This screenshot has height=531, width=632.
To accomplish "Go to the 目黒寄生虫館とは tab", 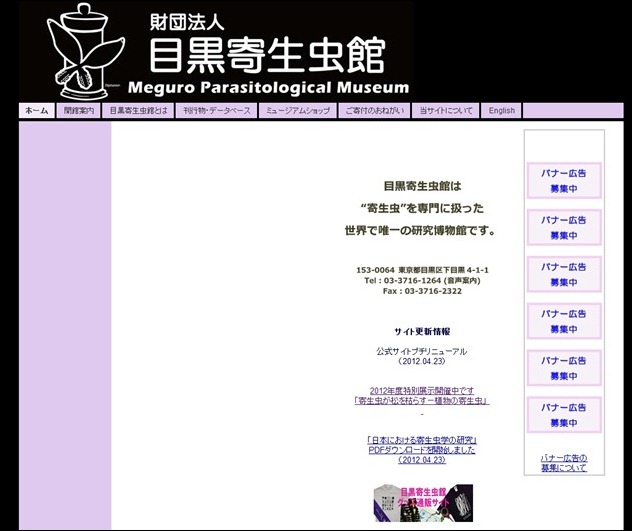I will [138, 110].
